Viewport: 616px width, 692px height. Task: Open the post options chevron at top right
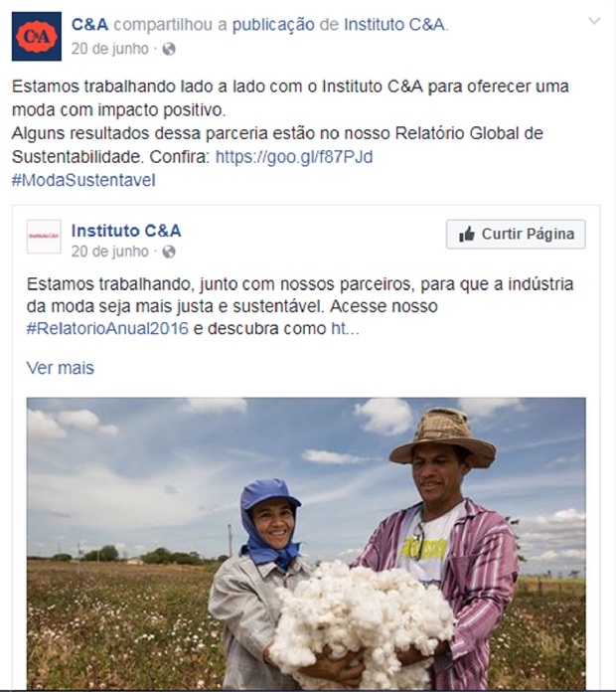point(594,21)
